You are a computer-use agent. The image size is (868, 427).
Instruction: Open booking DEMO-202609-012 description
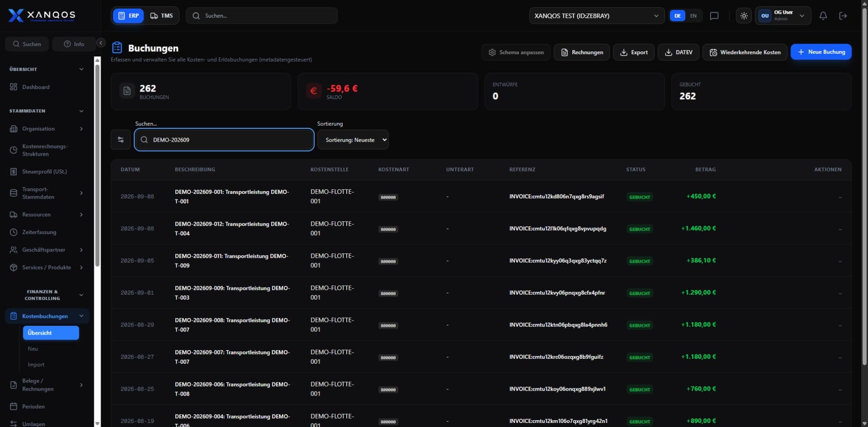point(232,229)
